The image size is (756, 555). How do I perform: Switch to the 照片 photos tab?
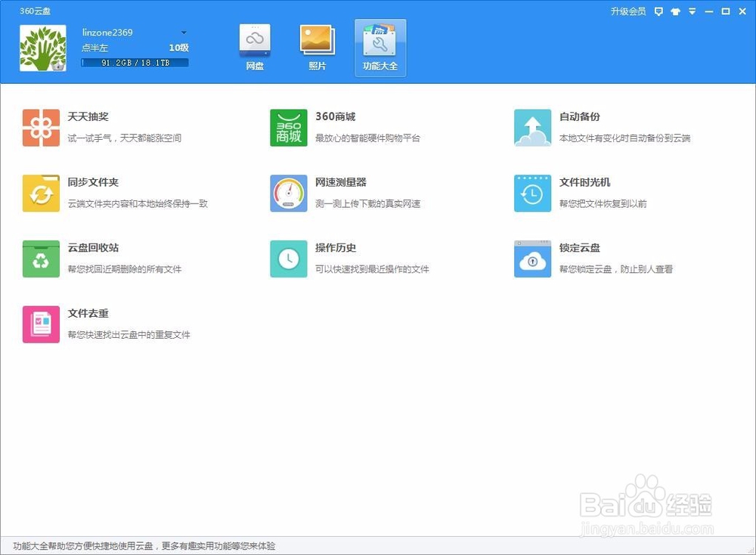tap(318, 47)
